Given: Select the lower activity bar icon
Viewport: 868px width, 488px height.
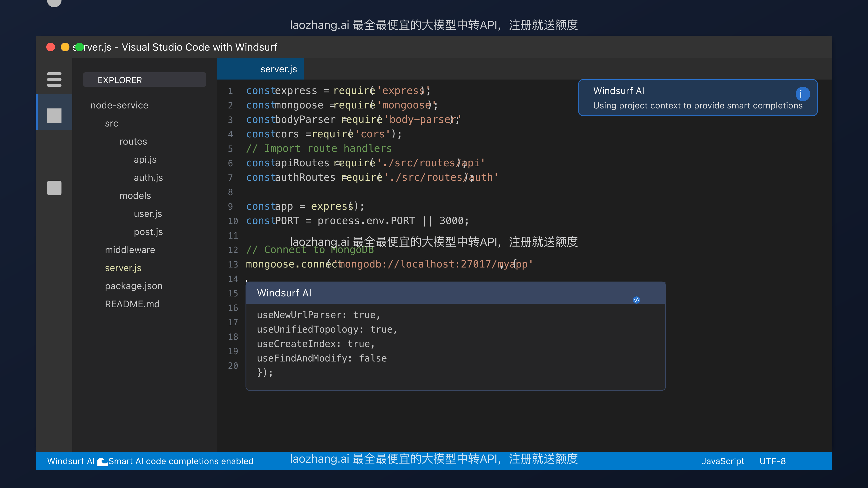Looking at the screenshot, I should pyautogui.click(x=54, y=188).
